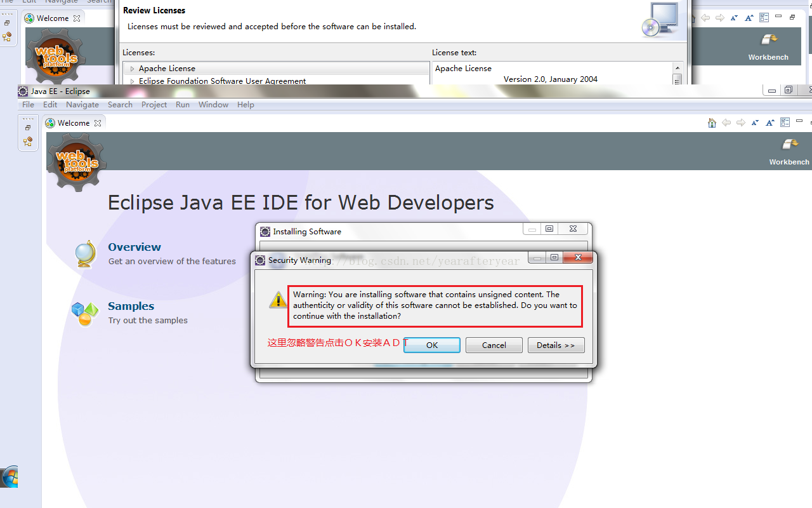This screenshot has height=508, width=812.
Task: Open the Samples link
Action: pyautogui.click(x=131, y=306)
